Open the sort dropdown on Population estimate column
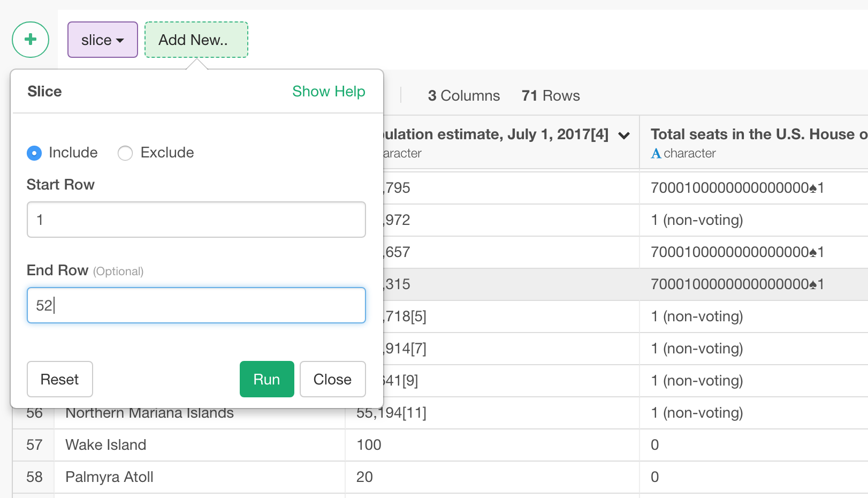This screenshot has height=498, width=868. 624,136
